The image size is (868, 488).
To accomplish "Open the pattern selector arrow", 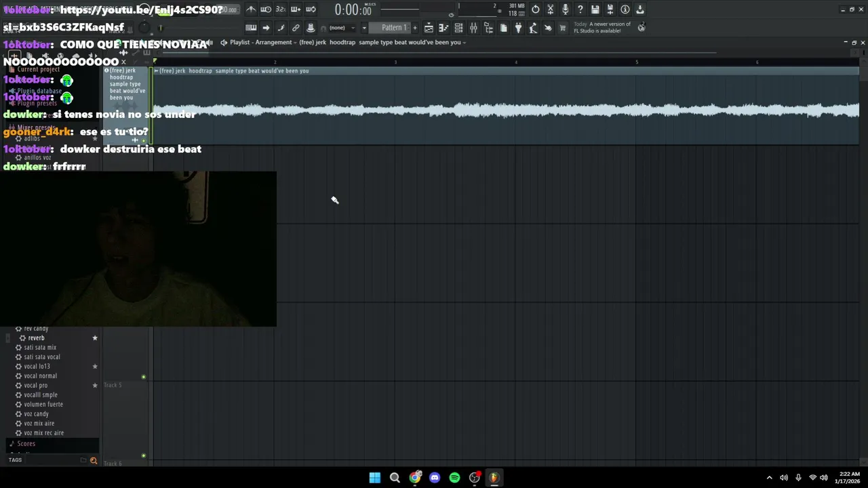I will point(364,28).
